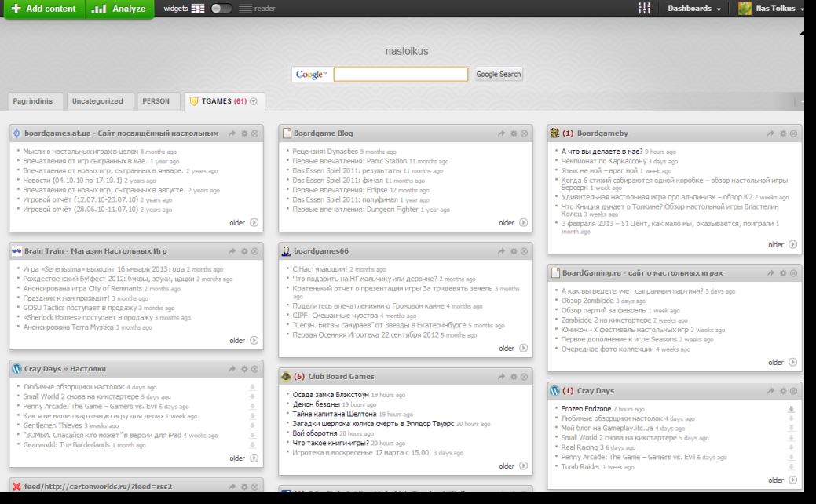The height and width of the screenshot is (504, 816).
Task: Close the BoardGaming.ru widget
Action: (x=794, y=273)
